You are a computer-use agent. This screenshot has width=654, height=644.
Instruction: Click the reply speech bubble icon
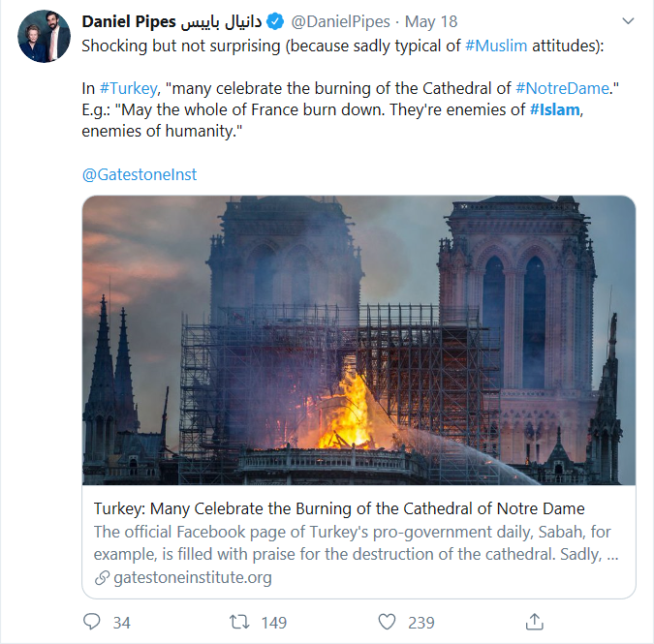(x=93, y=622)
